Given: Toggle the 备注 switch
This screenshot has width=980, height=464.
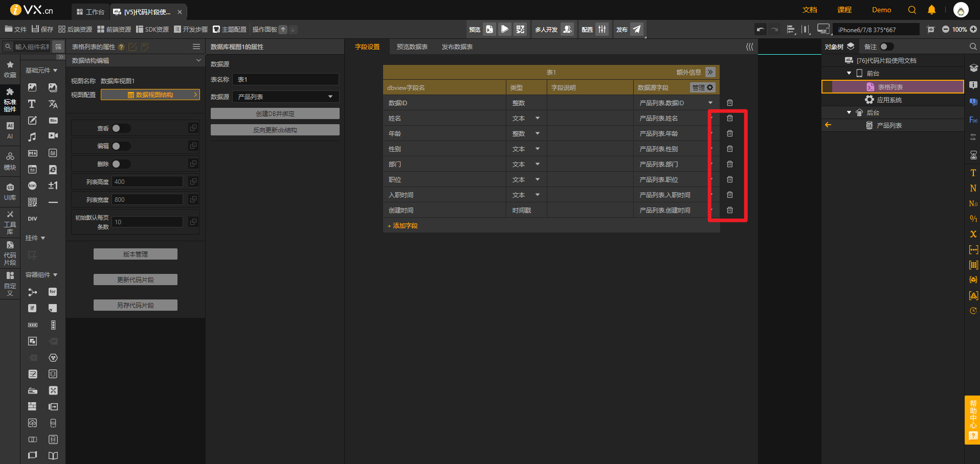Looking at the screenshot, I should (x=887, y=47).
